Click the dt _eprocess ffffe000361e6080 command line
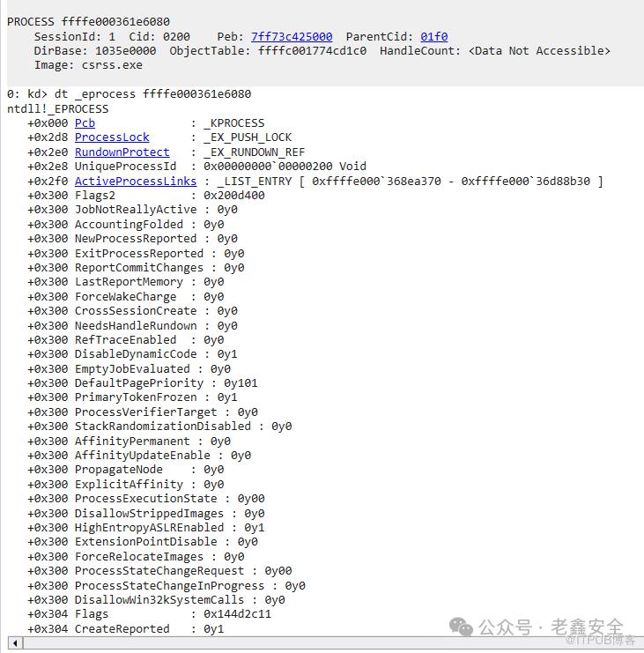 coord(152,94)
